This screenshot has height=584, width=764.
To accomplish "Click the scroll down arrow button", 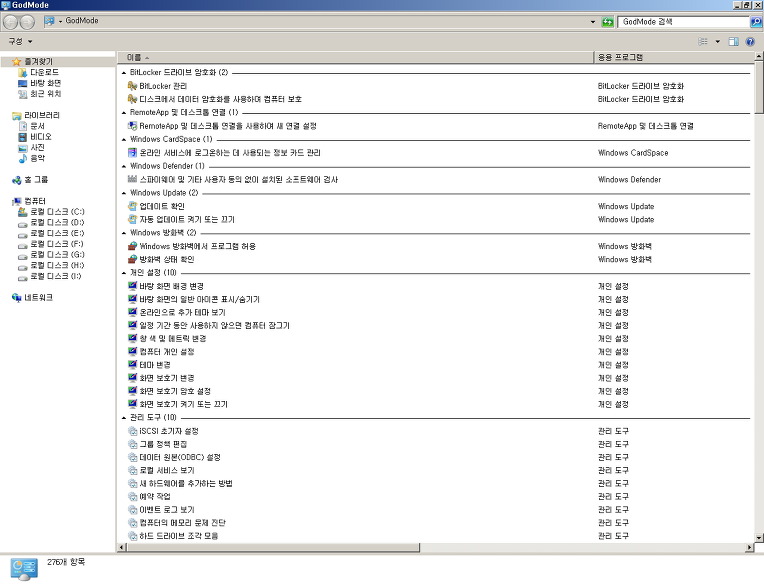I will pyautogui.click(x=759, y=538).
